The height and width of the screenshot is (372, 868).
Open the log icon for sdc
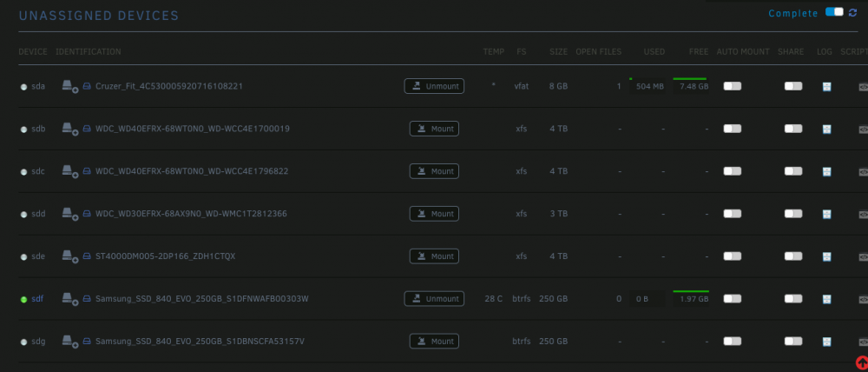click(x=826, y=172)
